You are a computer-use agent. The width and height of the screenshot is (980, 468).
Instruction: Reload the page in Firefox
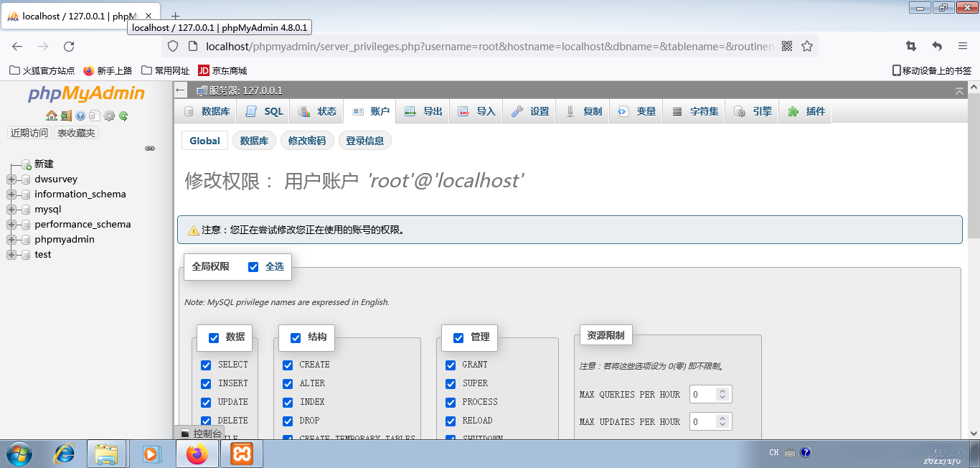click(69, 46)
